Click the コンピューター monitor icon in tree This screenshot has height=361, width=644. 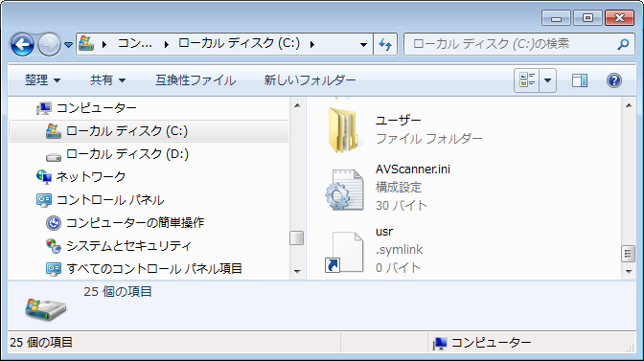point(43,108)
